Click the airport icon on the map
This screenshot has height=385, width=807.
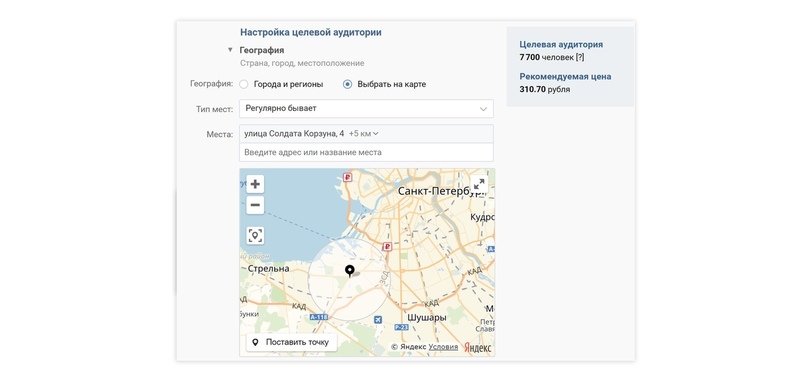pyautogui.click(x=379, y=320)
